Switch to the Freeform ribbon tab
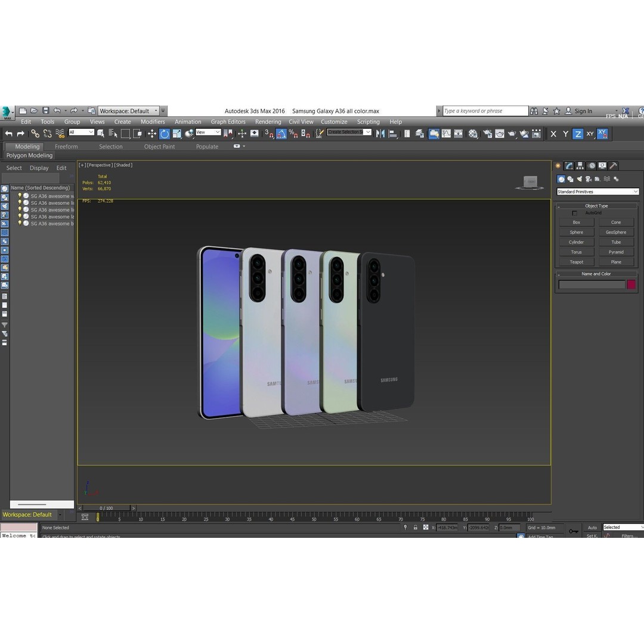This screenshot has width=644, height=644. (x=66, y=147)
